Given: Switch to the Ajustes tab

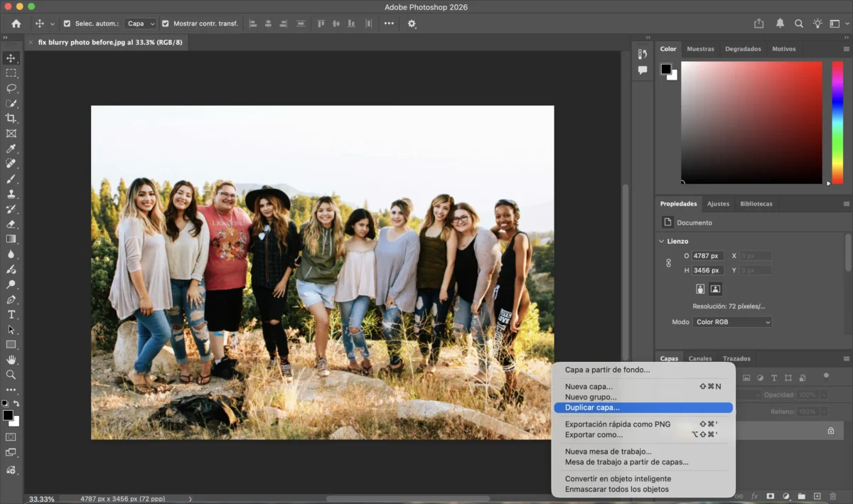Looking at the screenshot, I should pyautogui.click(x=718, y=204).
